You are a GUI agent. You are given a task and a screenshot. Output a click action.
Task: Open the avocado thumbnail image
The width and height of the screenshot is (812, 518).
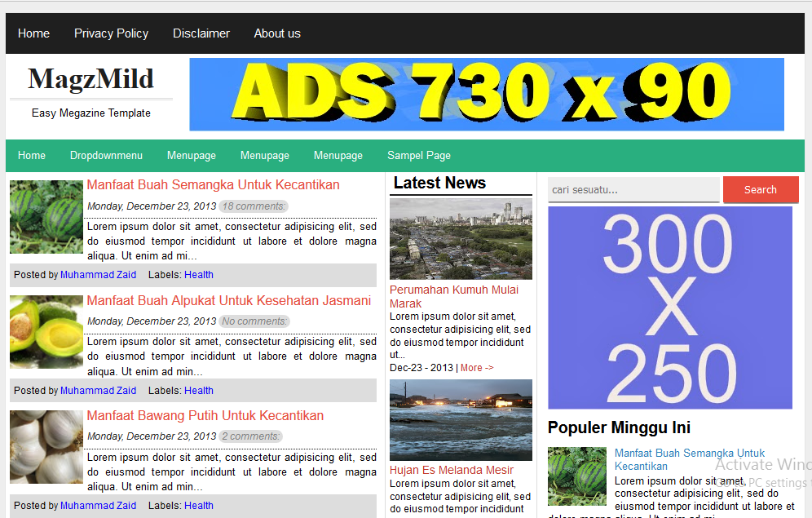click(x=46, y=332)
